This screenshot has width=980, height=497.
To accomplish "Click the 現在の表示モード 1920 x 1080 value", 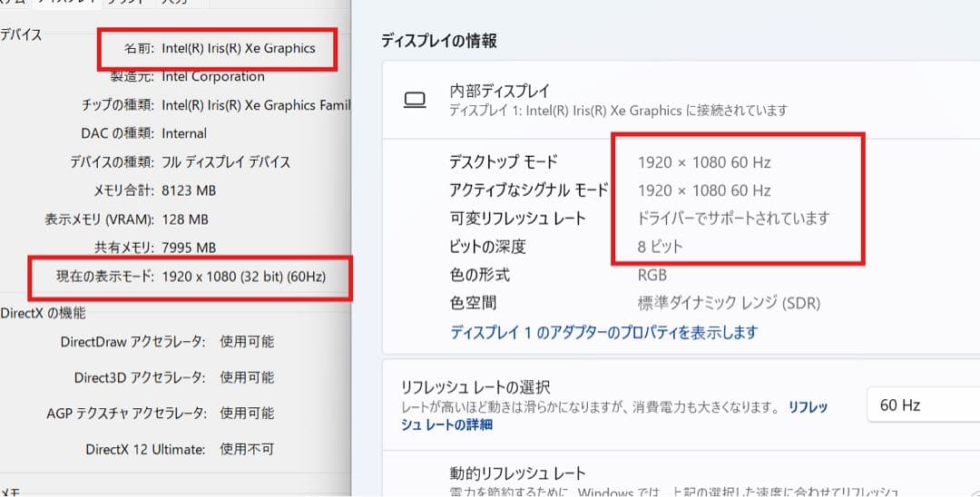I will click(244, 277).
